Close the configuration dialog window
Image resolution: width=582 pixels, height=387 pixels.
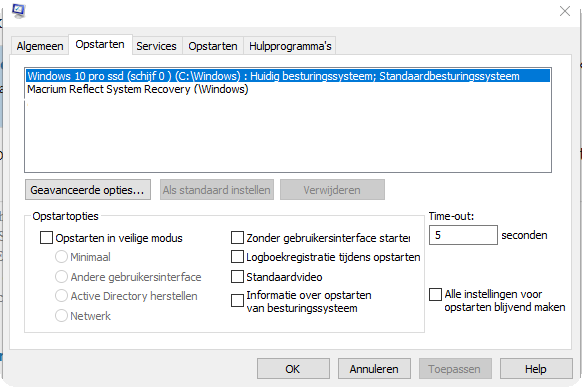point(565,11)
